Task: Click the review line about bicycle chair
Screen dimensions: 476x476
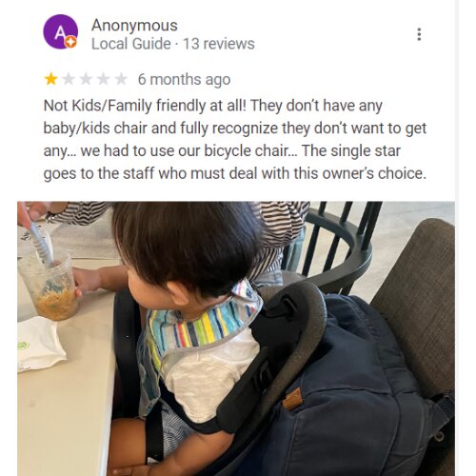Action: point(222,151)
